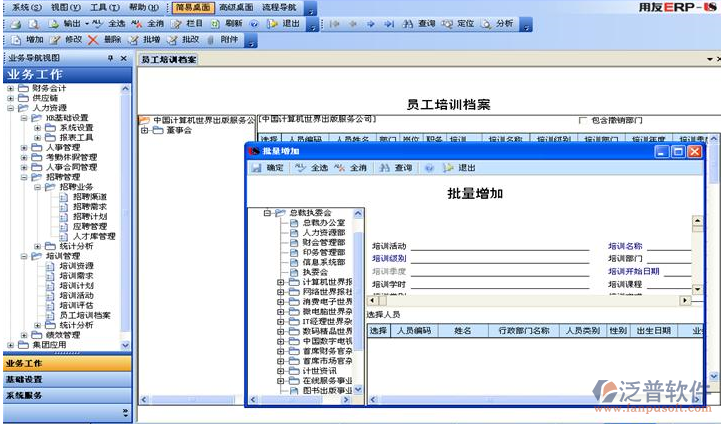Open the 系统服务 navigation panel

[24, 395]
